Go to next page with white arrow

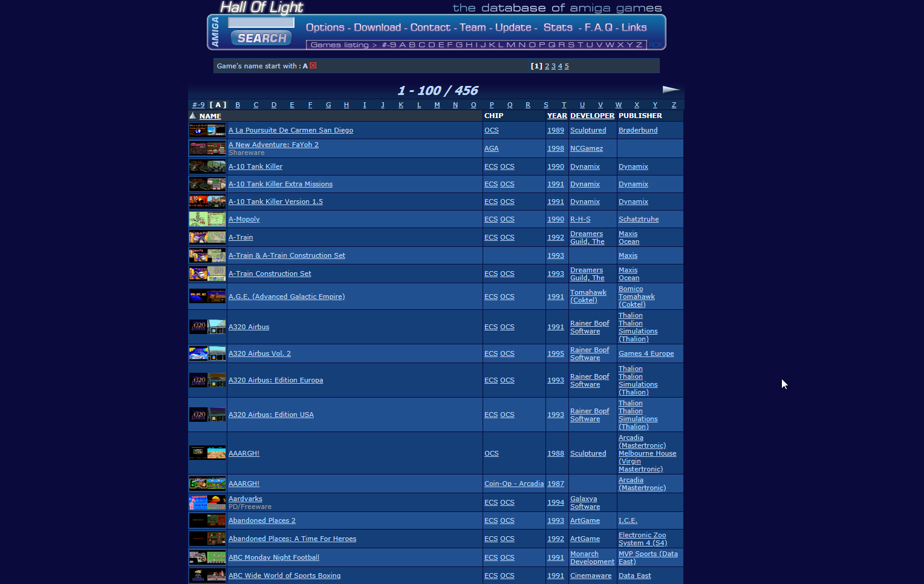point(671,90)
